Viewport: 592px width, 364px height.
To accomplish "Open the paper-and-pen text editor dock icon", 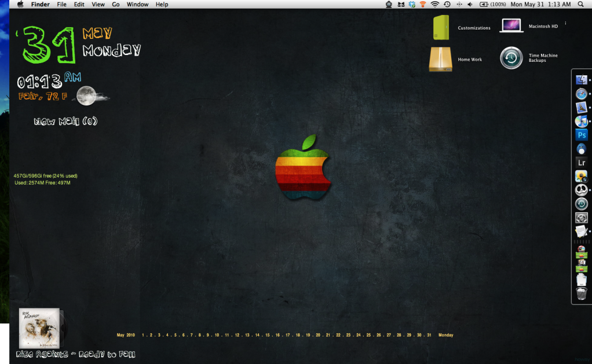I will tap(582, 231).
